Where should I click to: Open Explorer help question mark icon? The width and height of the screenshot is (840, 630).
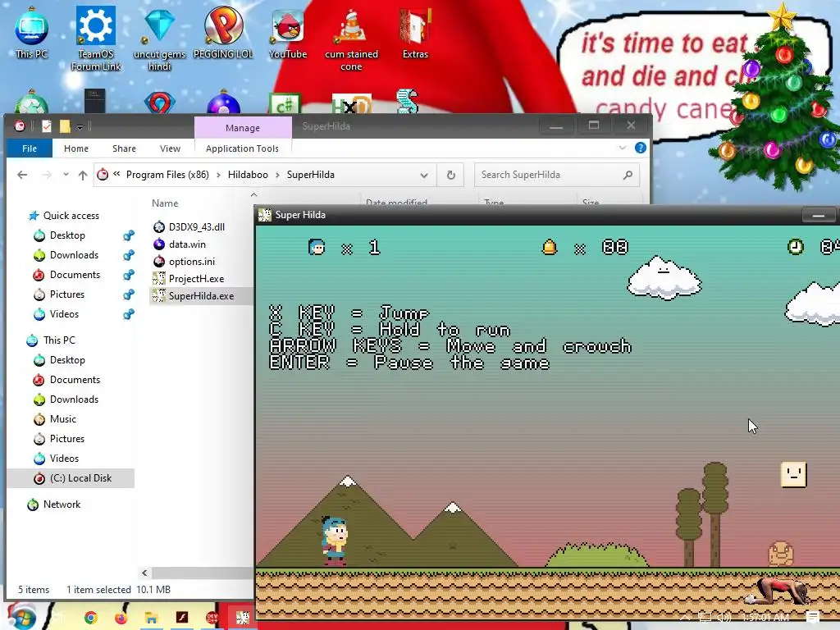tap(640, 148)
